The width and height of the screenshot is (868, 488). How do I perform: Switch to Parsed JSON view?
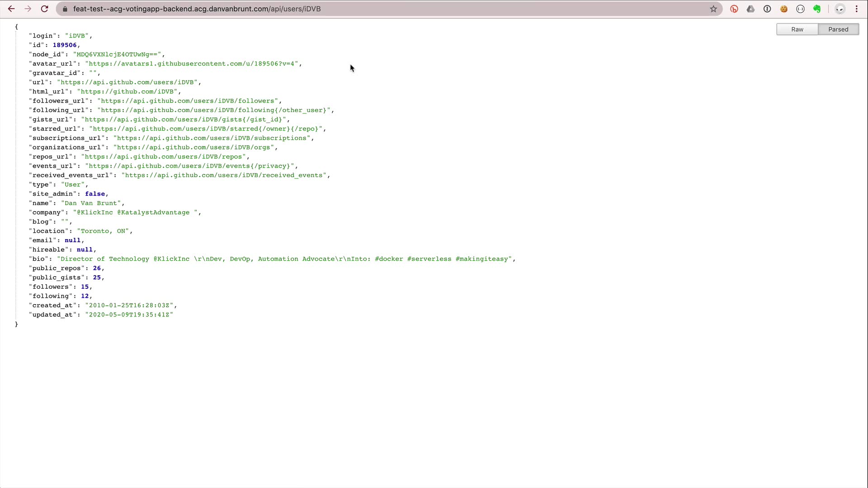(x=838, y=29)
